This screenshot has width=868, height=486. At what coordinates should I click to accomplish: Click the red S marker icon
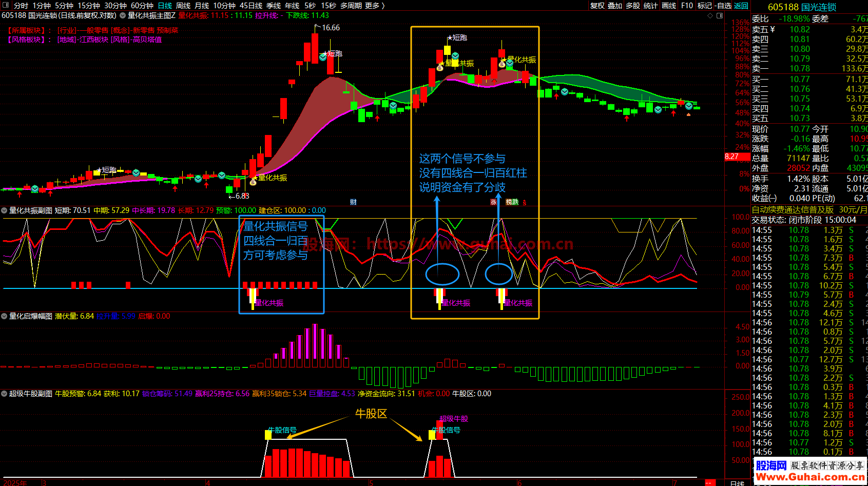point(525,203)
